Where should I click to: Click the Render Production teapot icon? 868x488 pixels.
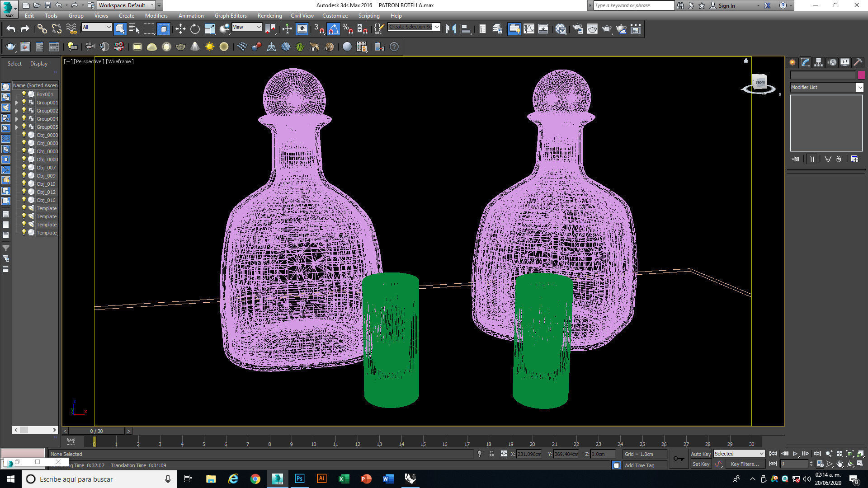point(607,29)
